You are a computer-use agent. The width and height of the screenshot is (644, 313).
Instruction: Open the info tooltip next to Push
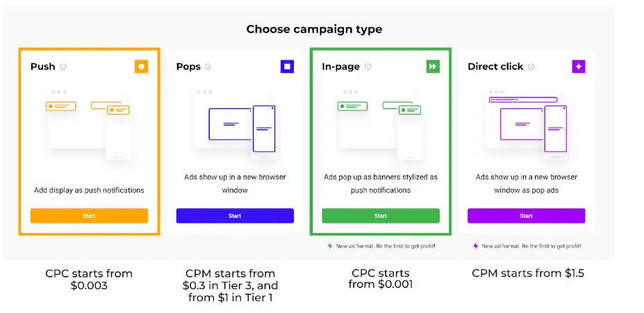[63, 67]
